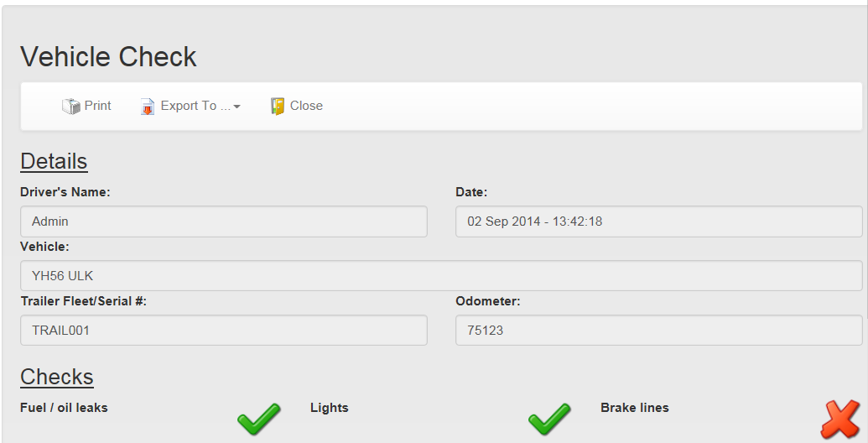Click the Close door icon

click(x=278, y=107)
